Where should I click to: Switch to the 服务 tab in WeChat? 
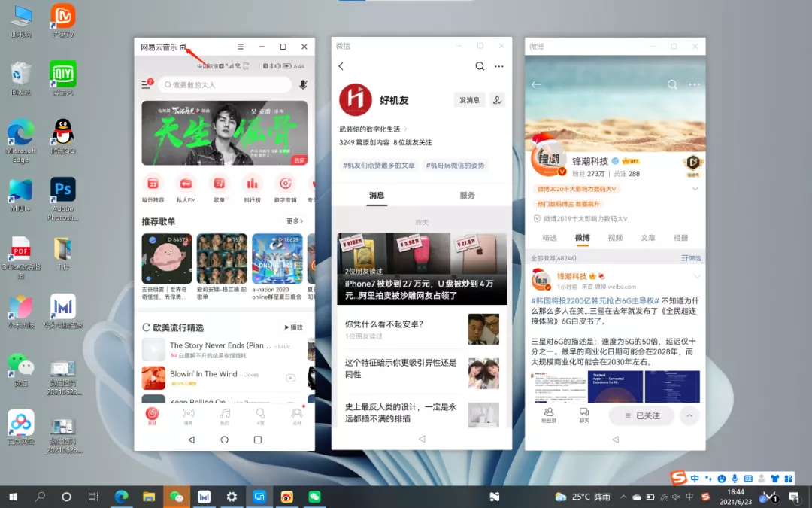(467, 196)
